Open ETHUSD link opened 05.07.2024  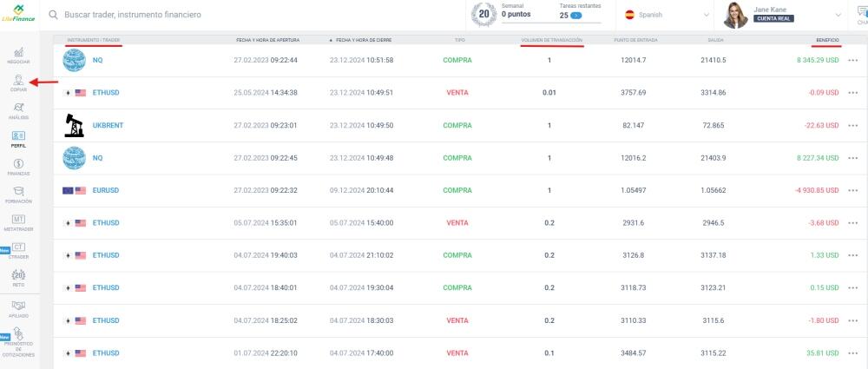coord(106,223)
